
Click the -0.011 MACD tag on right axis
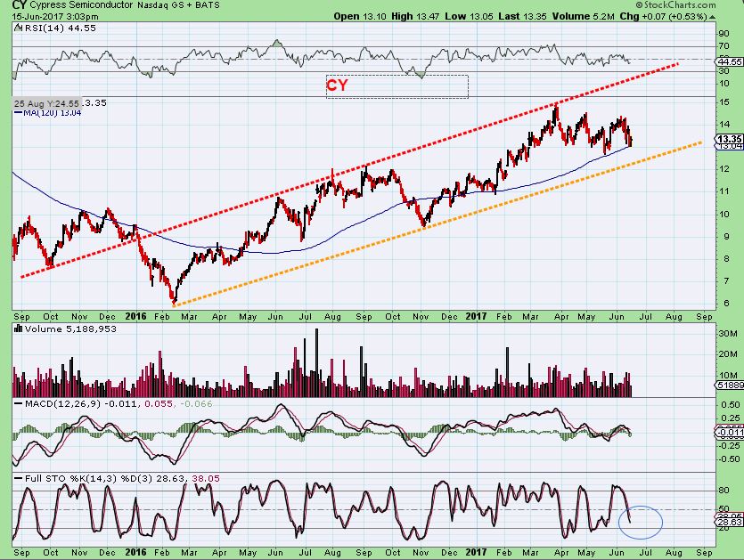click(x=730, y=433)
